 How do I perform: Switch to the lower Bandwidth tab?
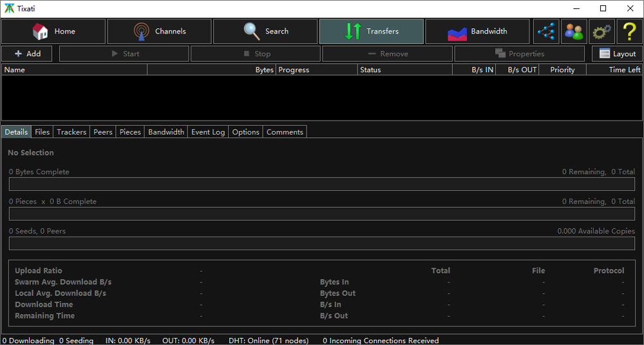(x=166, y=132)
